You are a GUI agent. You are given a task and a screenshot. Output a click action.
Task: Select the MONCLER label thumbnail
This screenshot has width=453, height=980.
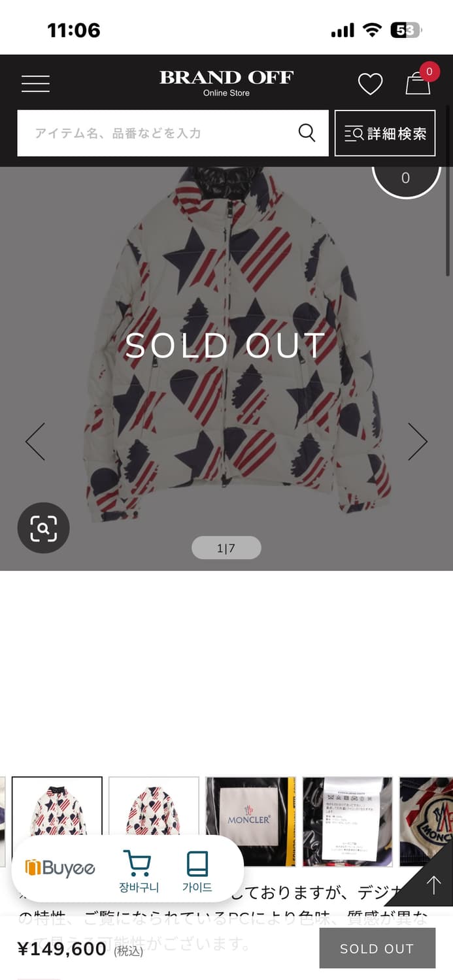[x=250, y=821]
